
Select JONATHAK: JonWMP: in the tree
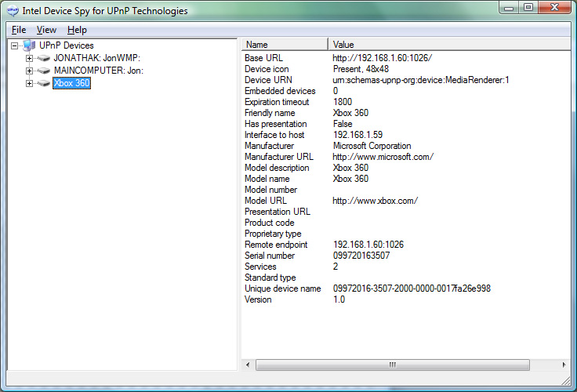97,58
